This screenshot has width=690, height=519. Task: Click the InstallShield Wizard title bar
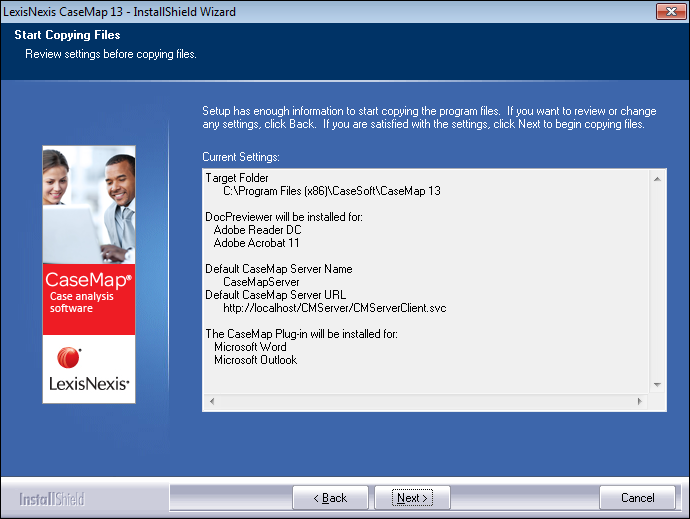tap(300, 11)
